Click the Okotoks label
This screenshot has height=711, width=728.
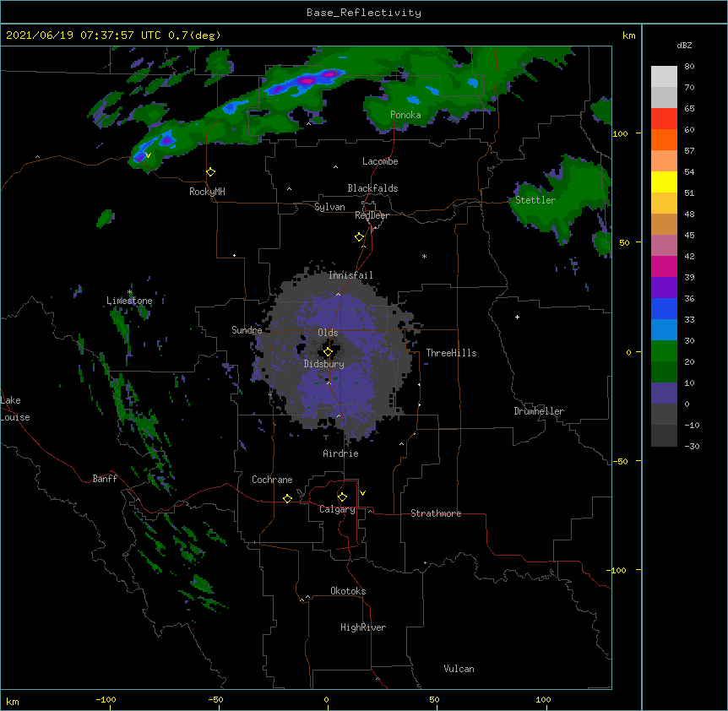coord(348,591)
